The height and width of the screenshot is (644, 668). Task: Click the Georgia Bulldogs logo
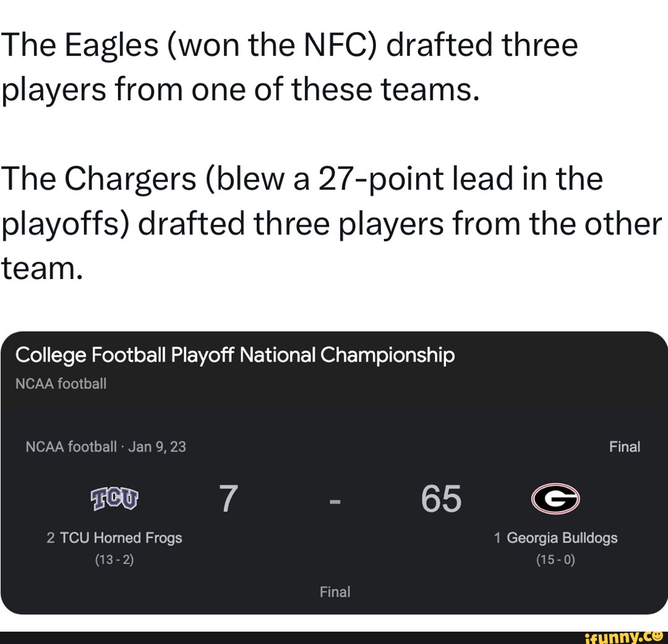click(x=556, y=498)
